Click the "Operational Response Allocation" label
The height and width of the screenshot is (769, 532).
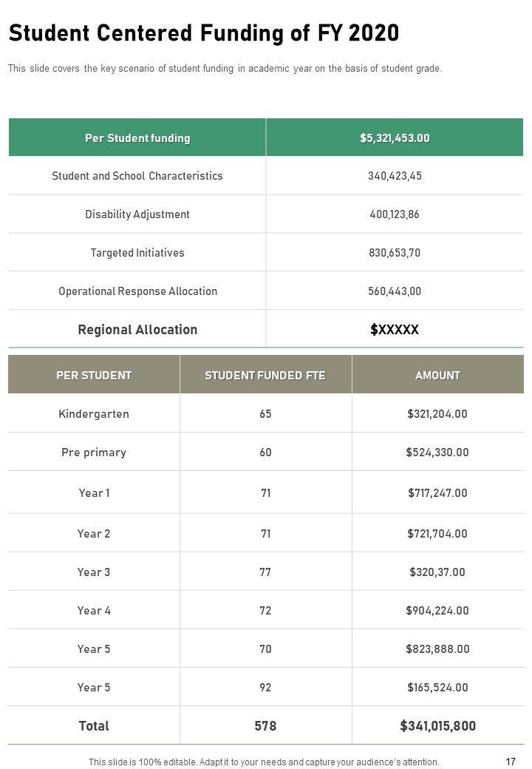pyautogui.click(x=137, y=291)
